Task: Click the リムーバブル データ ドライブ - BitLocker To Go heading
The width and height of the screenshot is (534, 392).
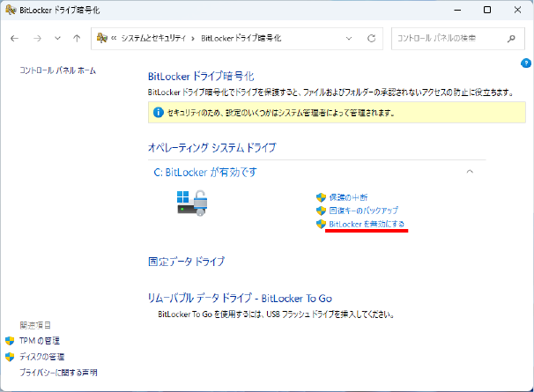Action: pos(240,299)
